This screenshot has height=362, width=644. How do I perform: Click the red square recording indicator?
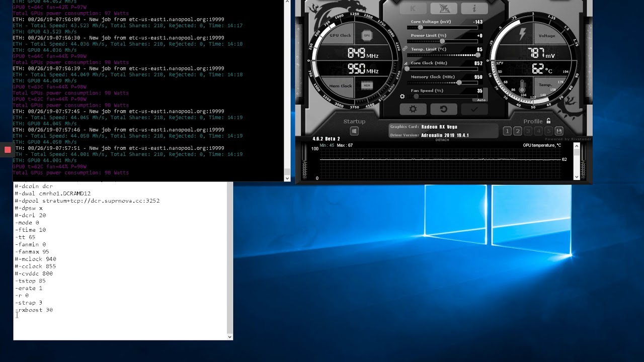[x=8, y=150]
